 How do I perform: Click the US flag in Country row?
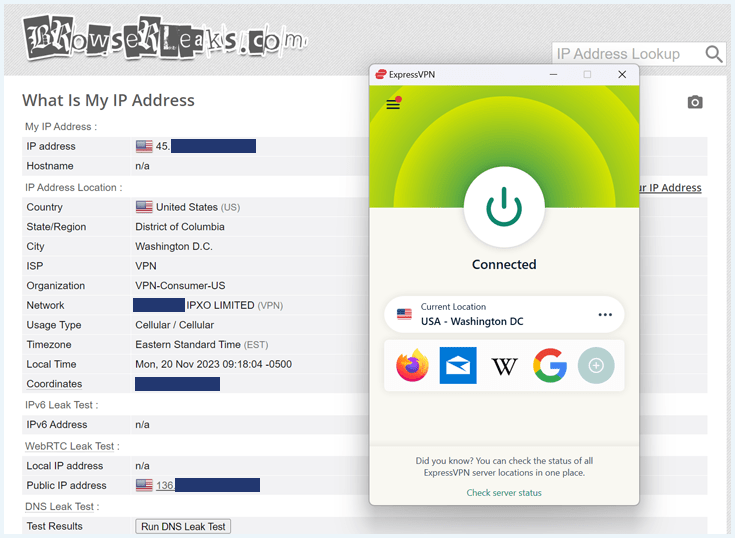click(144, 207)
